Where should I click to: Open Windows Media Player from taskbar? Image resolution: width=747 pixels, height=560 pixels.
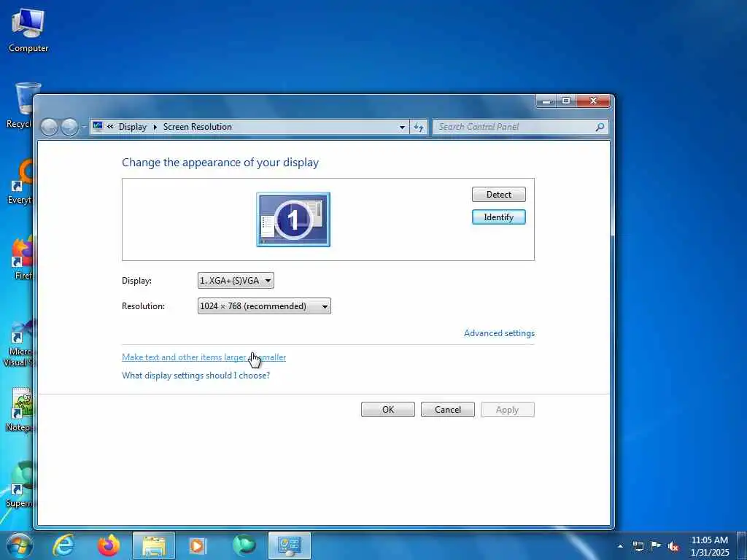click(198, 545)
